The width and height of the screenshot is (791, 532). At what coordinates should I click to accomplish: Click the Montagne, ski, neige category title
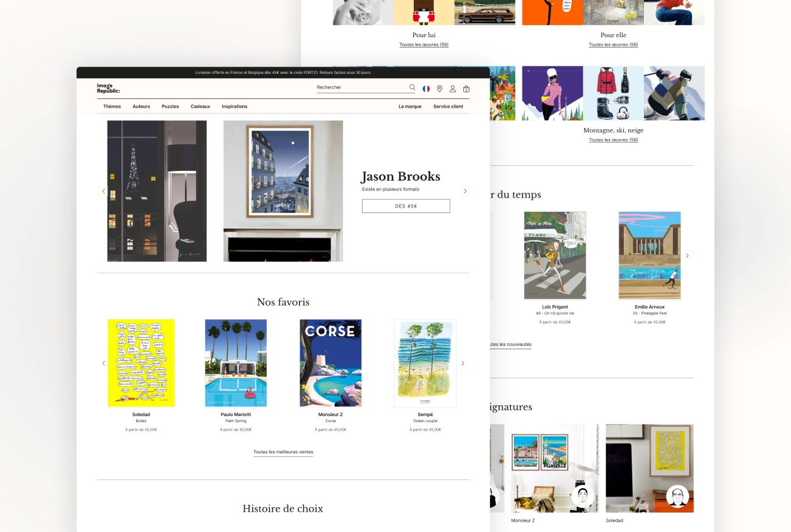[x=613, y=130]
